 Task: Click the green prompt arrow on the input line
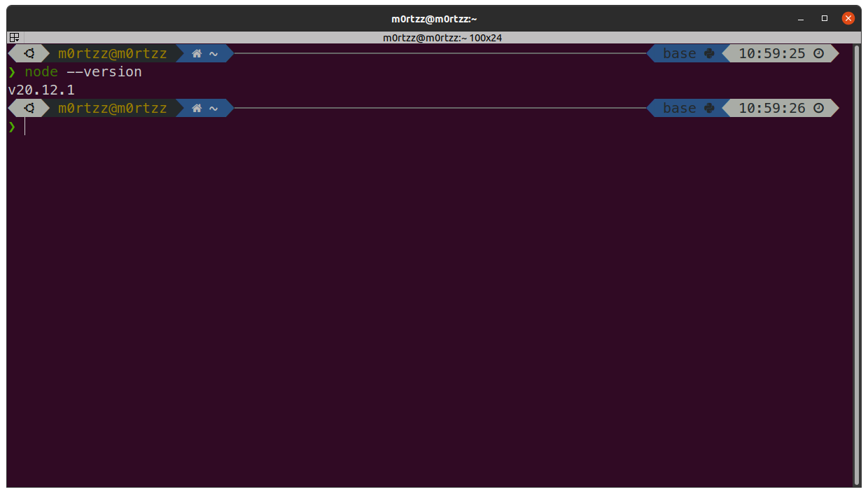[x=13, y=126]
